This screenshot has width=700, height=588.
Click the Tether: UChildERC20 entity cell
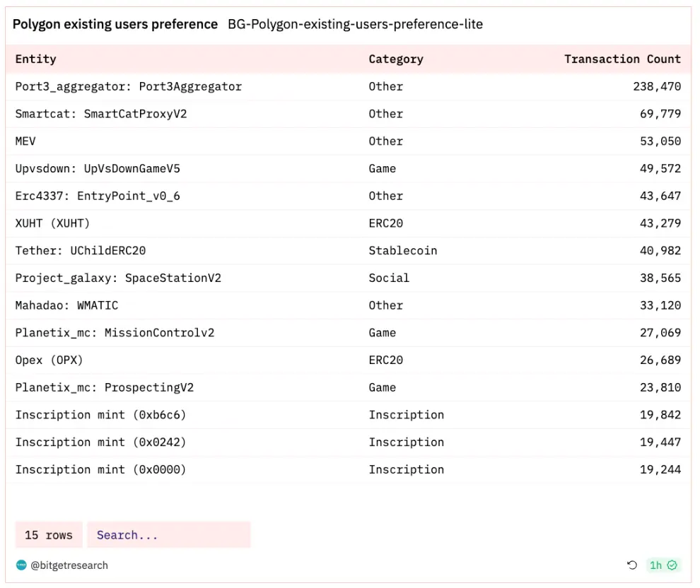81,251
